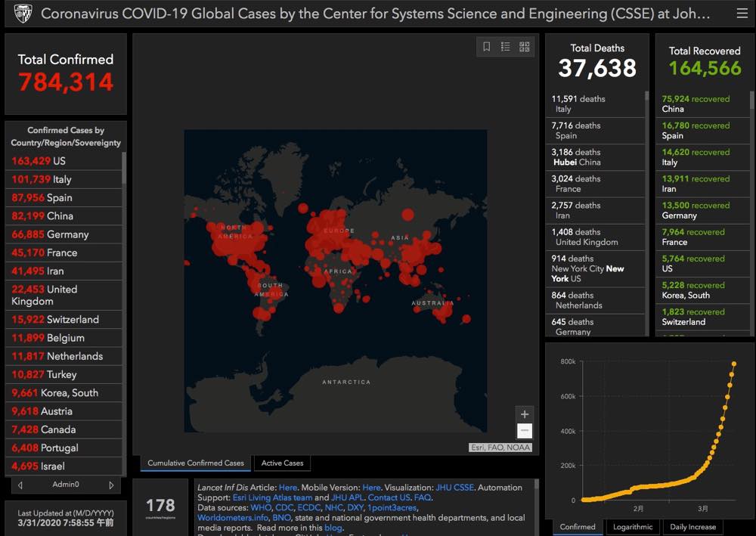Click the '13,911 recovered Iran' entry
The height and width of the screenshot is (536, 756).
coord(702,184)
